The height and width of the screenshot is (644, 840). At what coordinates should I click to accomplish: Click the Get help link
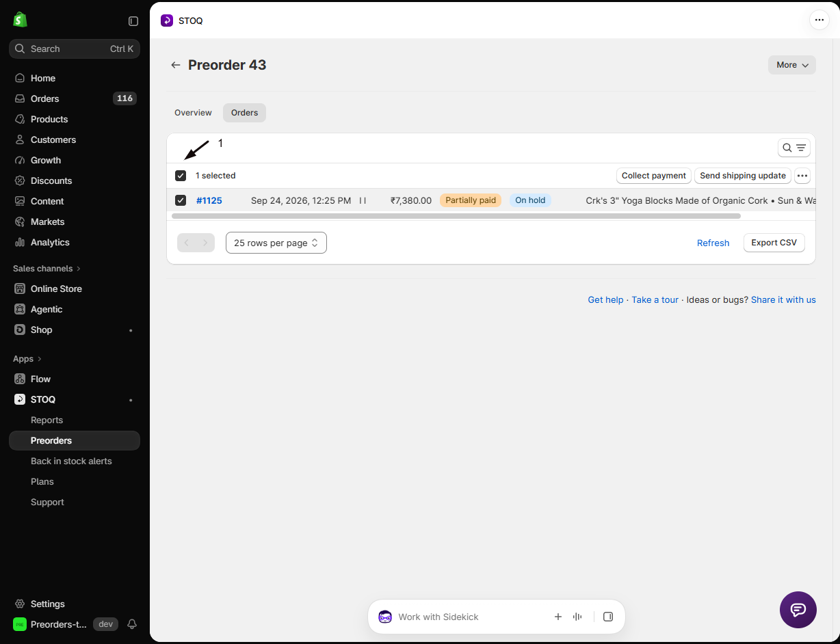pyautogui.click(x=605, y=299)
